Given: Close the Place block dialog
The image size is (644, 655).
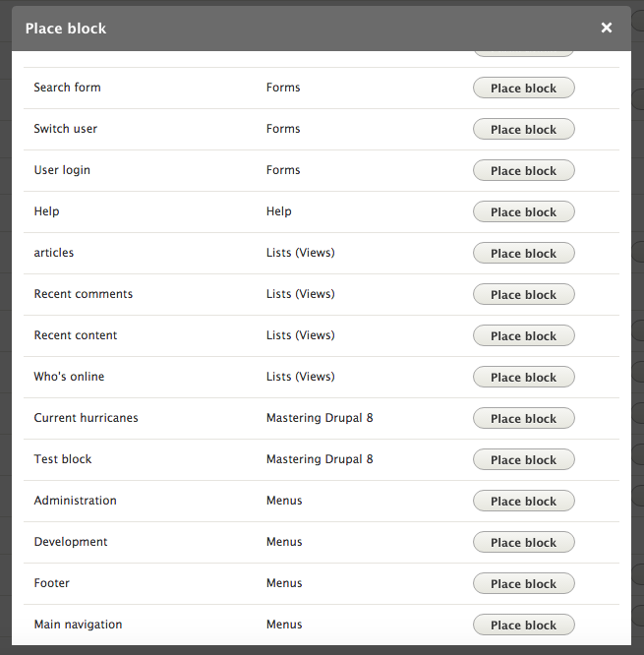Looking at the screenshot, I should coord(607,29).
